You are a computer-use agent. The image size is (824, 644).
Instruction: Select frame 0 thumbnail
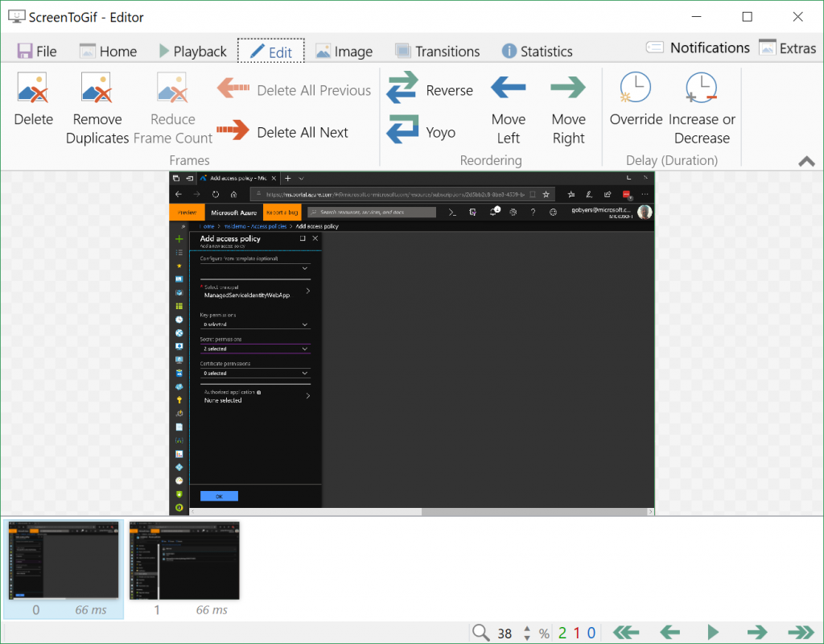64,569
